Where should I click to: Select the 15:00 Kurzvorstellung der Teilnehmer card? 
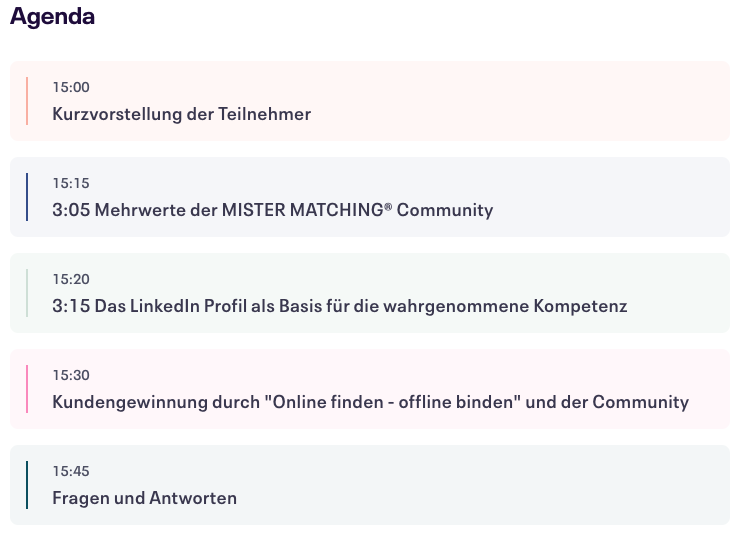370,101
